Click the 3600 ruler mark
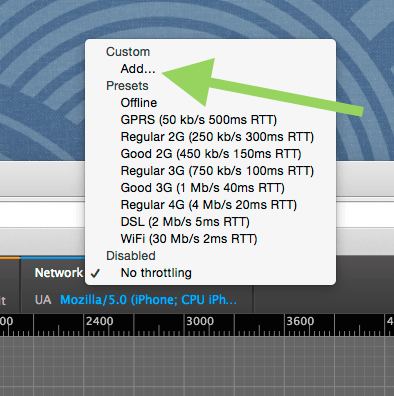The image size is (394, 396). coord(300,321)
